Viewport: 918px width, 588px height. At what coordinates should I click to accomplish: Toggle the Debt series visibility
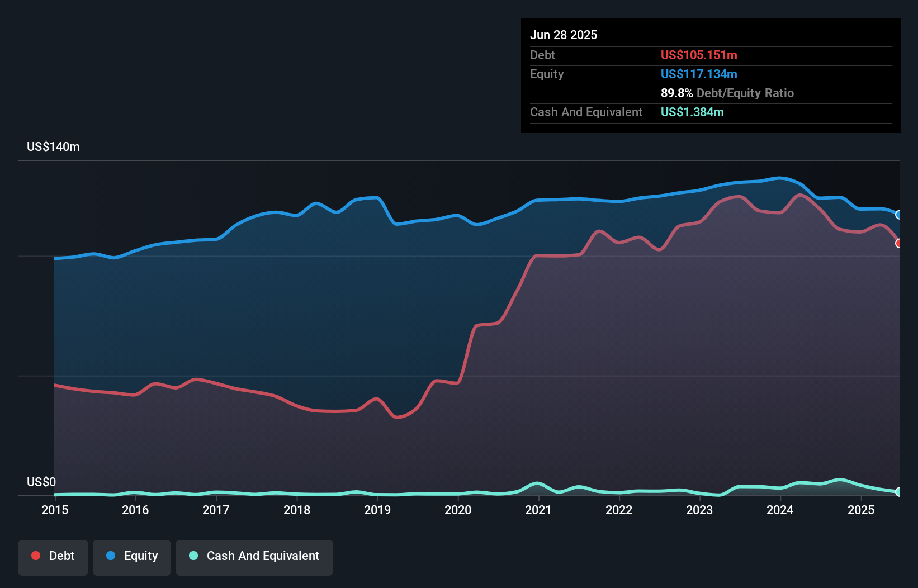(53, 557)
